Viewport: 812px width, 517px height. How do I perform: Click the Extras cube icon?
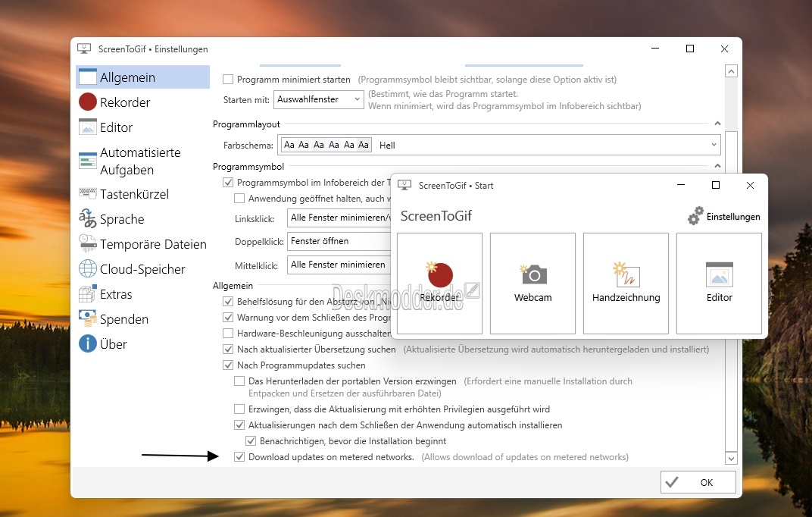[88, 293]
